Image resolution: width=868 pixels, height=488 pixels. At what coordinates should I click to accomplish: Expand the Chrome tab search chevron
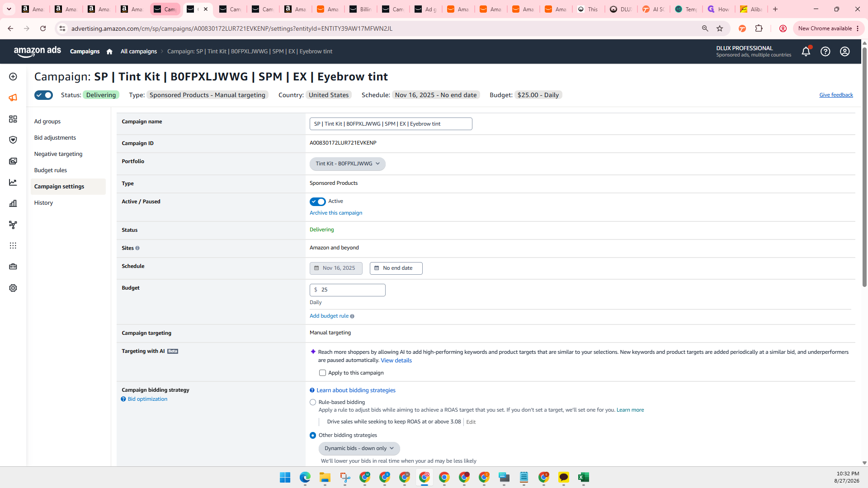pyautogui.click(x=9, y=9)
